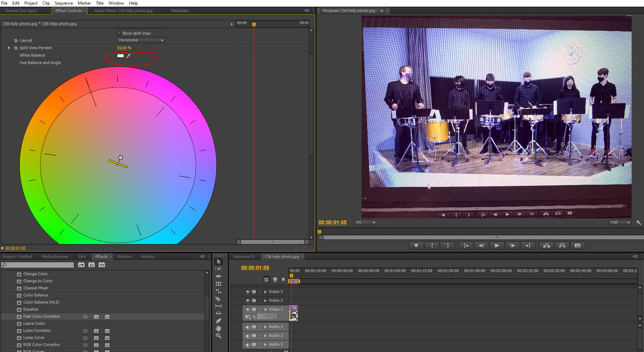644x352 pixels.
Task: Open the Sequence menu
Action: (x=64, y=3)
